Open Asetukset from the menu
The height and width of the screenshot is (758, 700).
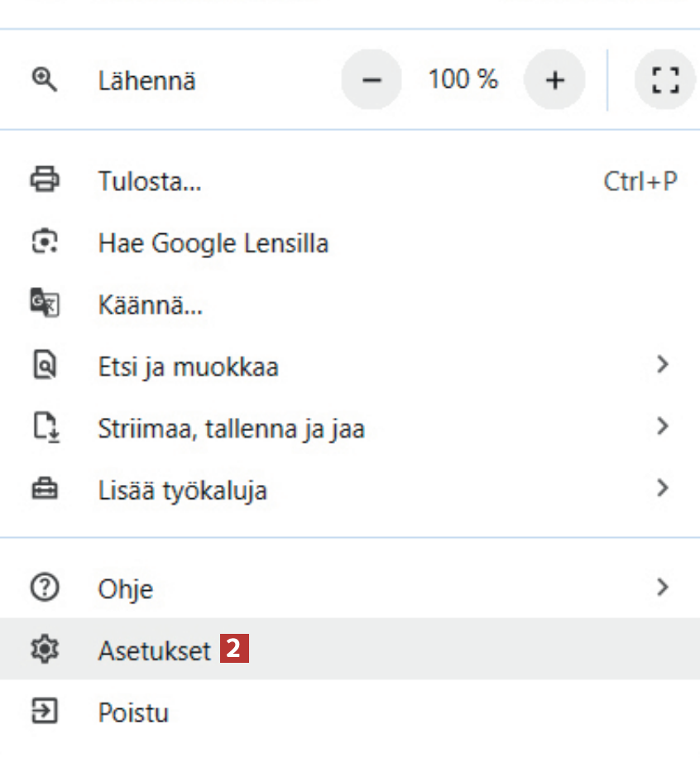(155, 650)
